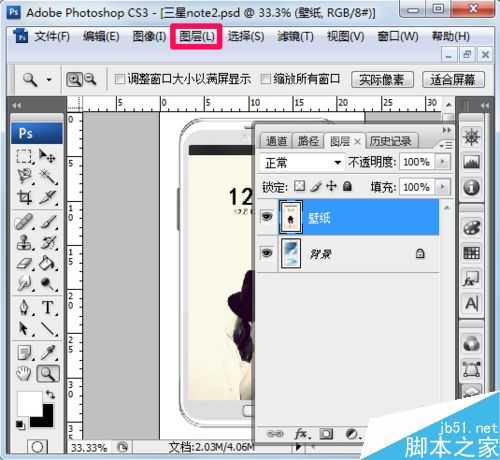This screenshot has height=460, width=500.
Task: Select the History Brush tool
Action: [x=48, y=242]
